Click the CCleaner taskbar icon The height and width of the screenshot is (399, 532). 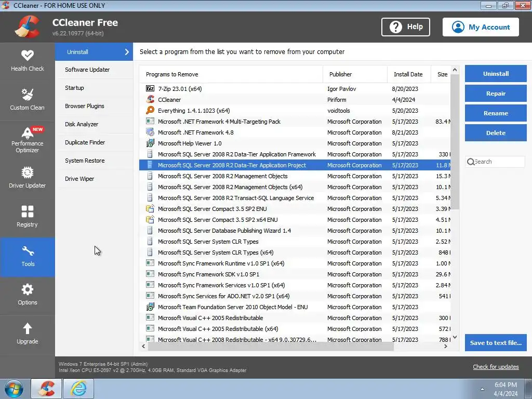coord(46,389)
